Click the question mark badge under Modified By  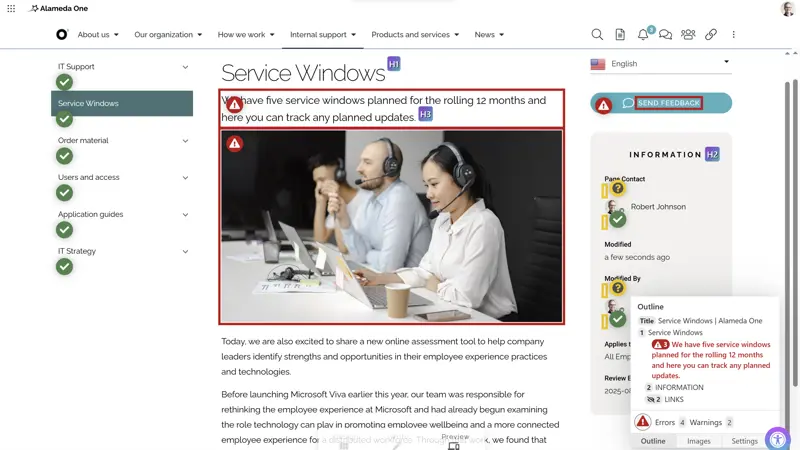618,288
